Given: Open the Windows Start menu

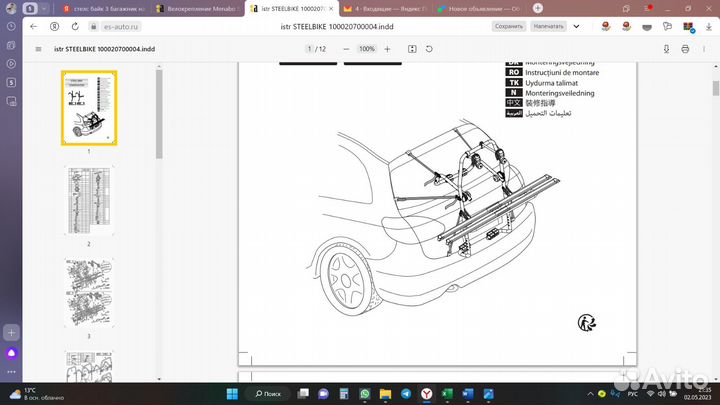Looking at the screenshot, I should 234,393.
